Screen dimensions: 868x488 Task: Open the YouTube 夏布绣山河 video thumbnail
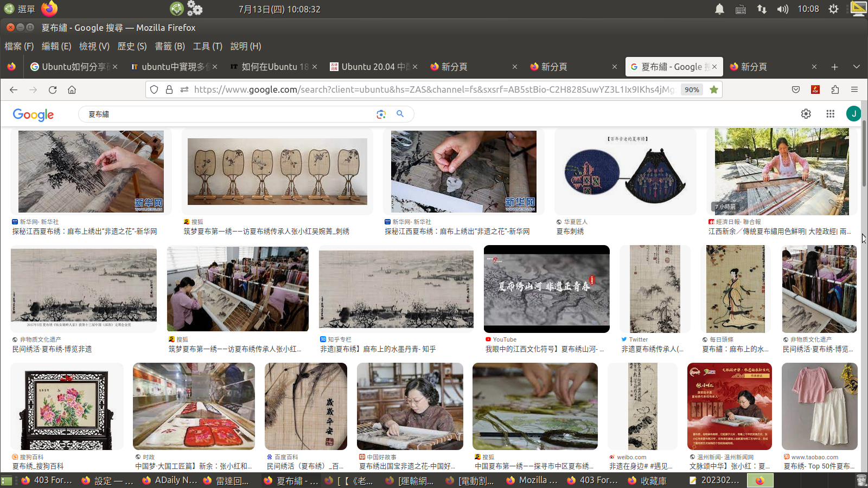coord(546,288)
